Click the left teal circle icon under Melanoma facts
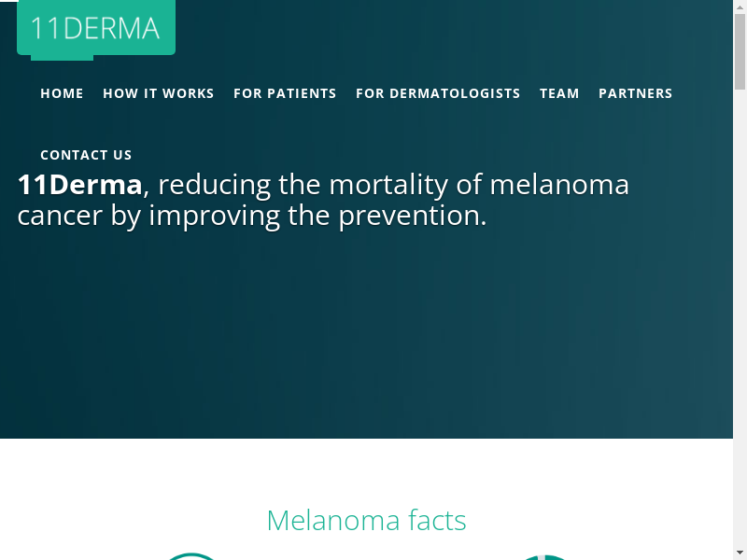 coord(191,556)
